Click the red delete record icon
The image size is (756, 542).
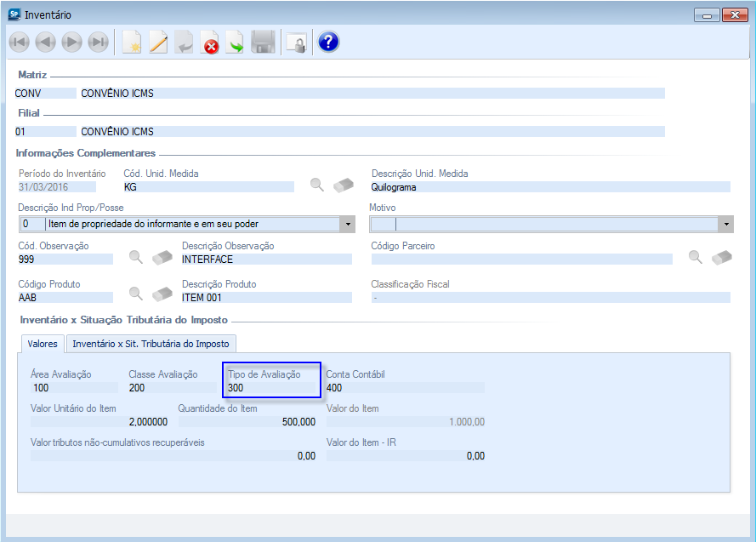[x=209, y=43]
